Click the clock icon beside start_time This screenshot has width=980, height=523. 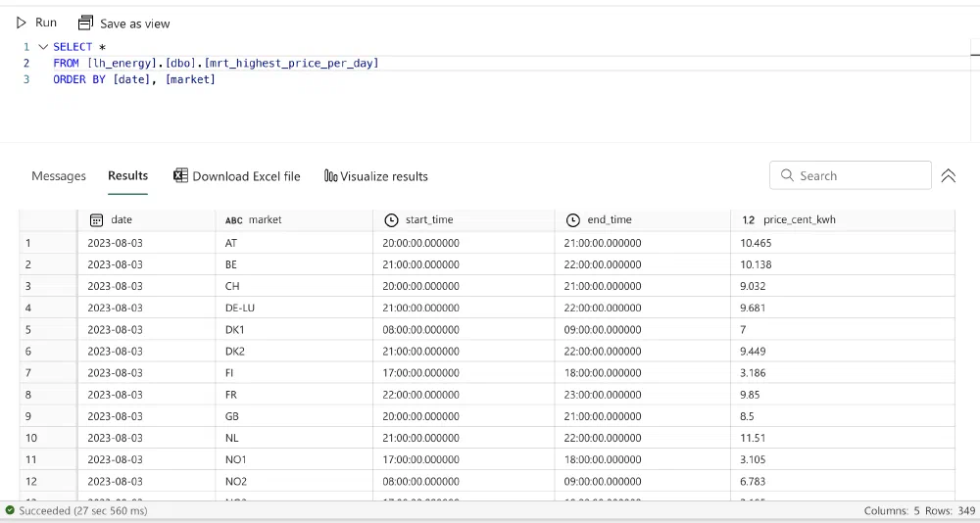coord(391,220)
